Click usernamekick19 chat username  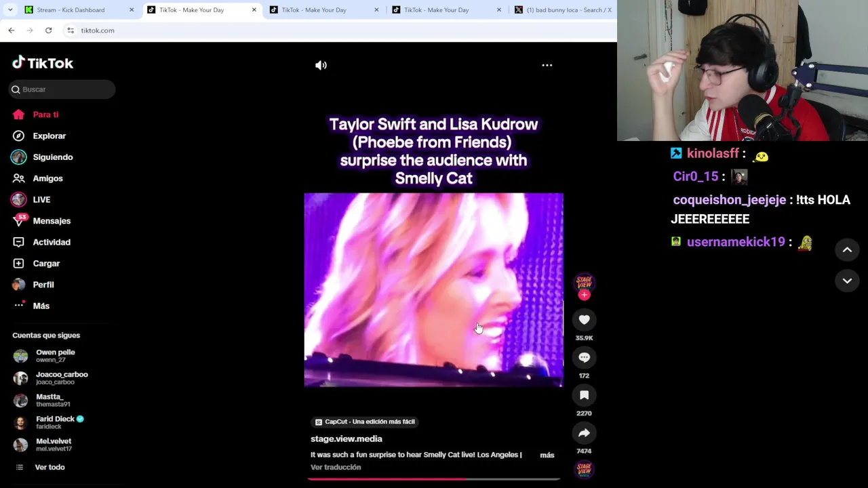point(736,242)
